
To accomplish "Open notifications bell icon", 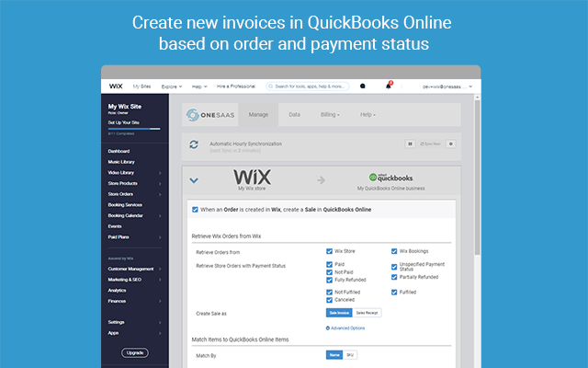I will pyautogui.click(x=389, y=86).
